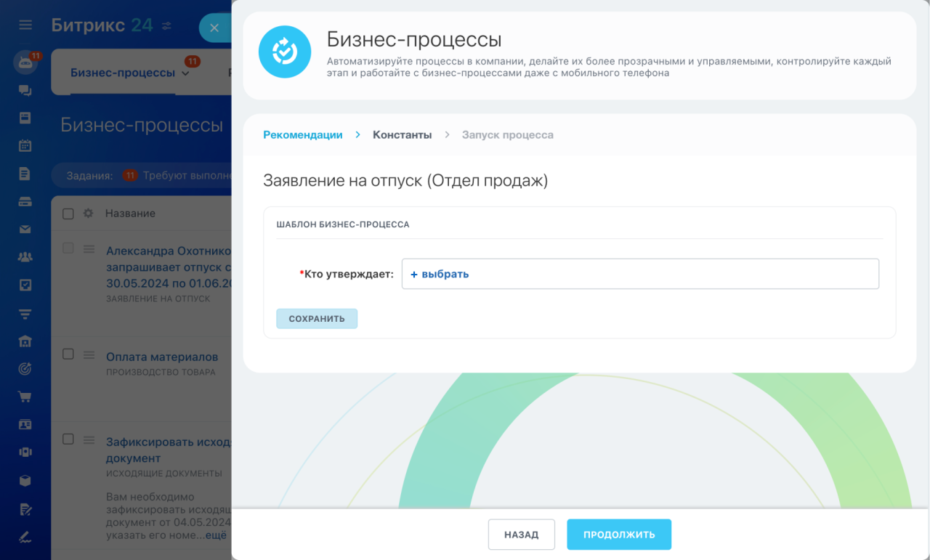Open the tasks checkmark icon in the sidebar
Viewport: 930px width, 560px height.
[25, 285]
